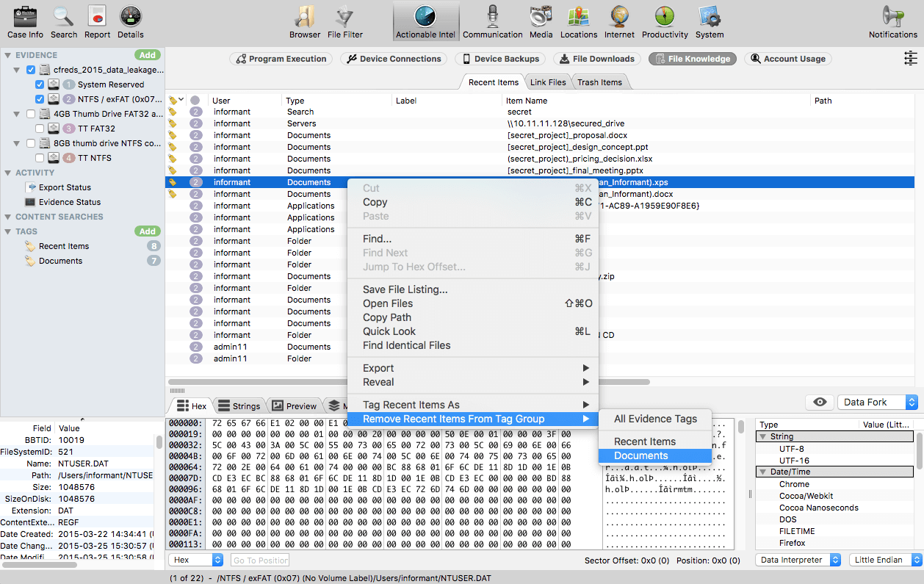Check the TT NTFS checkbox
Image resolution: width=924 pixels, height=584 pixels.
[x=40, y=157]
